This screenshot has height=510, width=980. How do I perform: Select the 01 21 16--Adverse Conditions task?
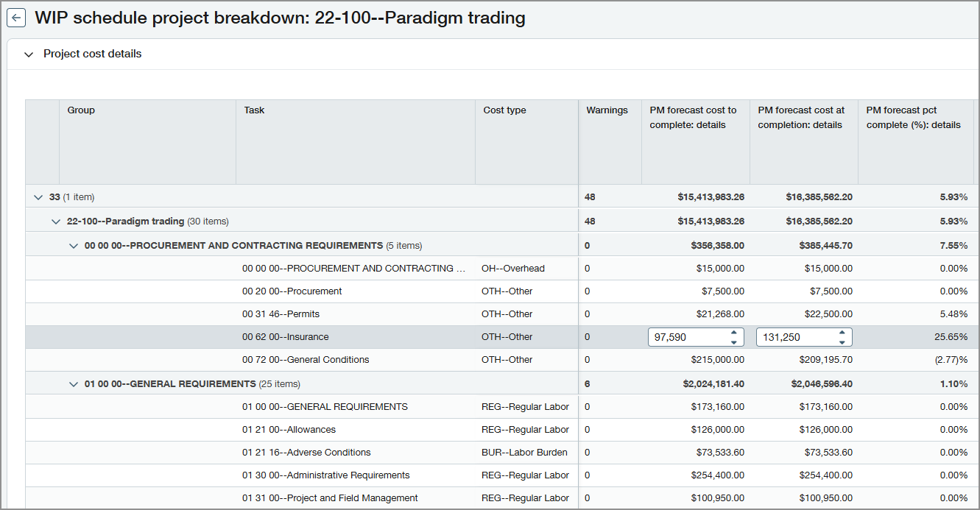pos(306,453)
